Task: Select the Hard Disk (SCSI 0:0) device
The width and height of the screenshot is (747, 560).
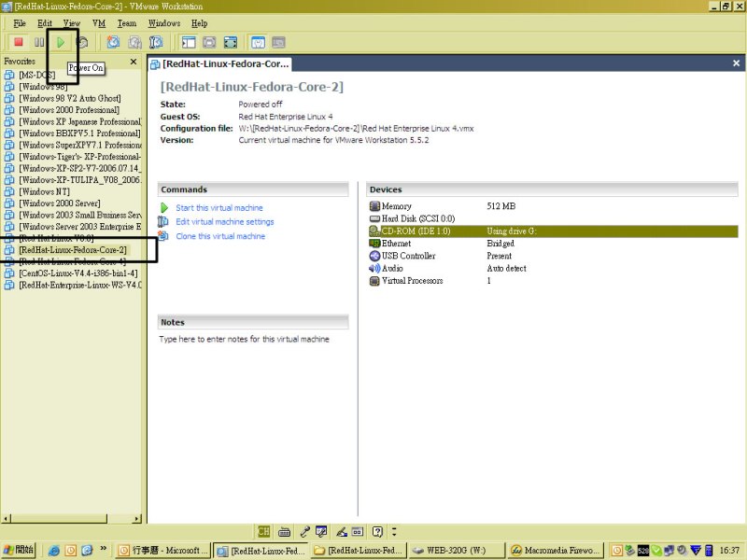Action: pyautogui.click(x=553, y=218)
